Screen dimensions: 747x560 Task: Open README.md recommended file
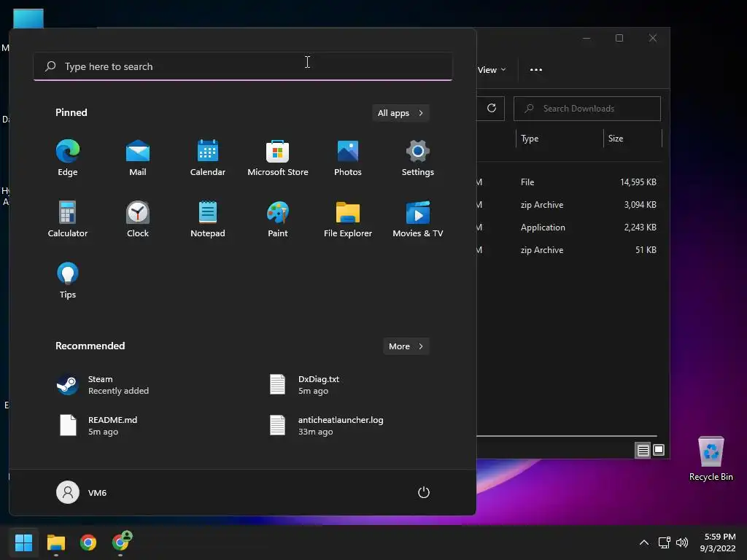[x=98, y=425]
